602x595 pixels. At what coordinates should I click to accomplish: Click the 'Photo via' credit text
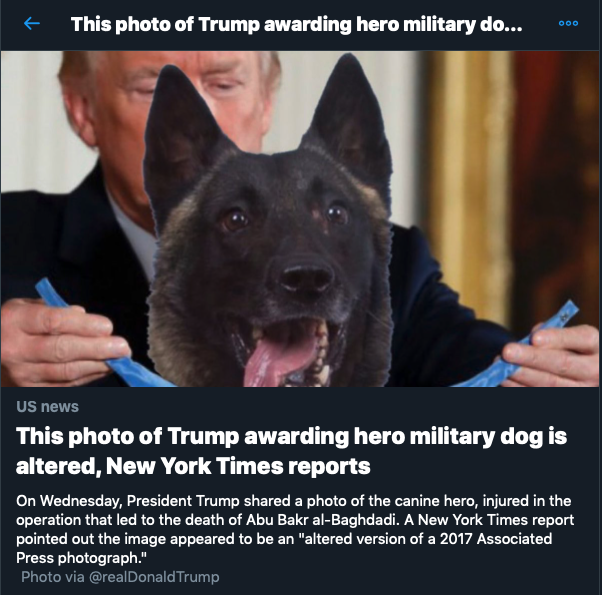pyautogui.click(x=53, y=577)
